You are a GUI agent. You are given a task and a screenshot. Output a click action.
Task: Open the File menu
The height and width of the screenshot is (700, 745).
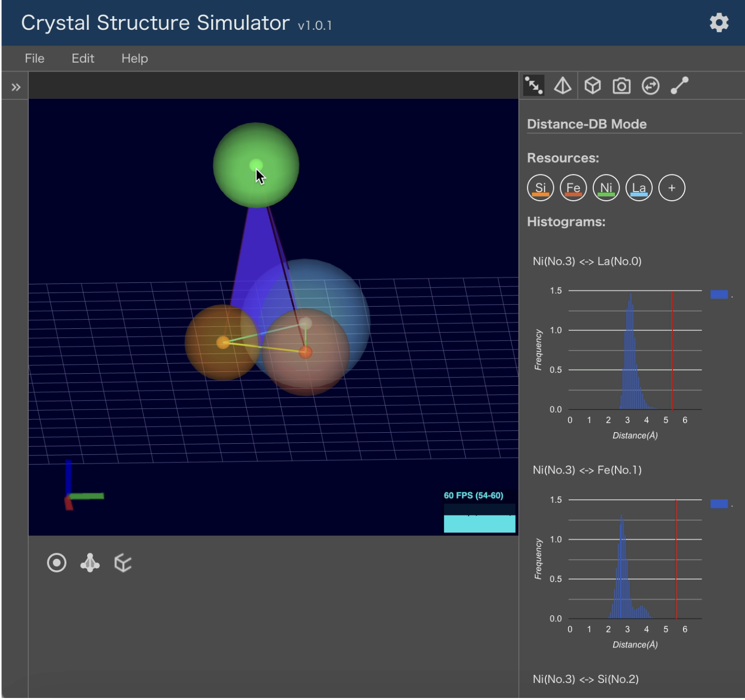(x=34, y=59)
